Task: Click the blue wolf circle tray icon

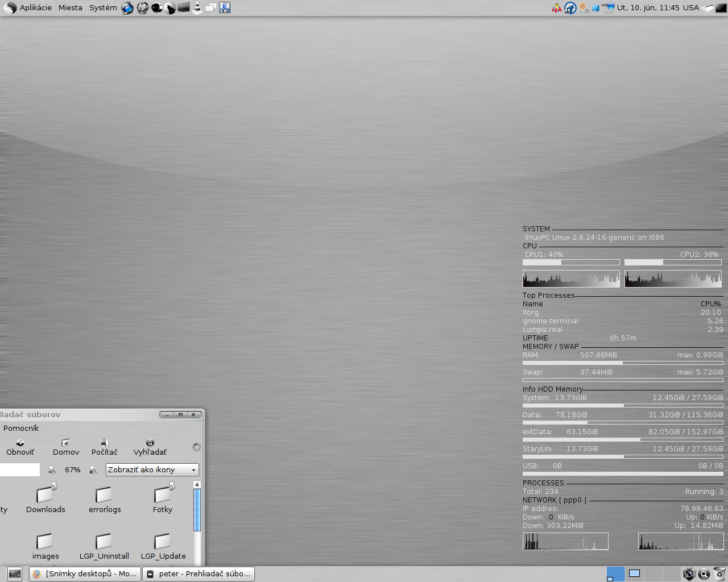Action: pyautogui.click(x=570, y=8)
